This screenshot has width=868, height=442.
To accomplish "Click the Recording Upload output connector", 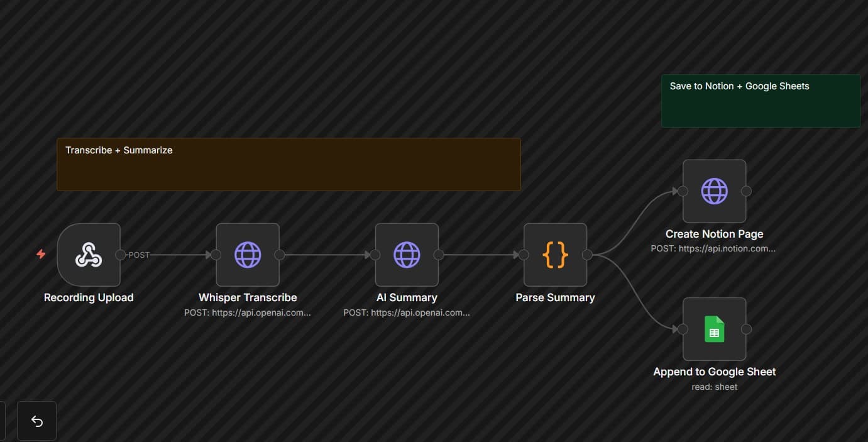I will [x=120, y=255].
